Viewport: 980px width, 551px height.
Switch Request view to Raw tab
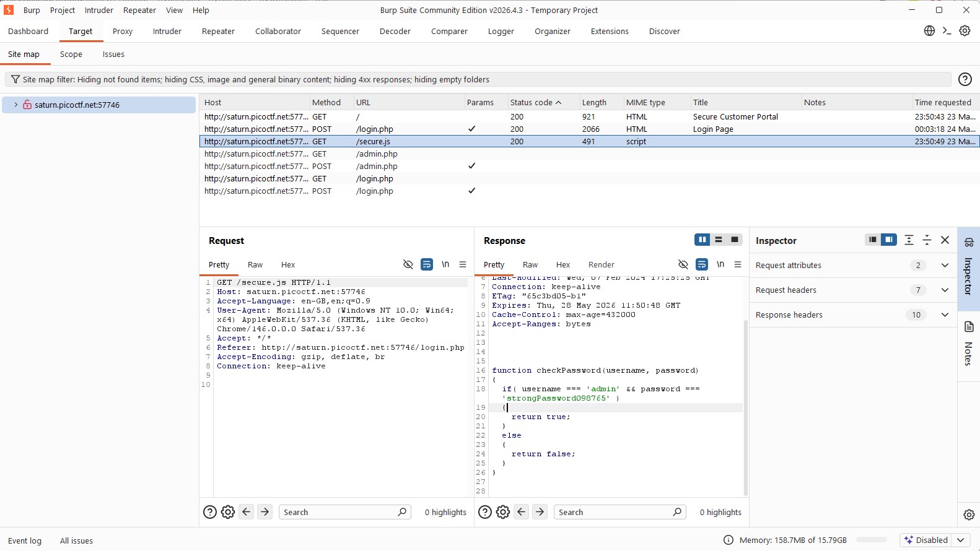click(255, 264)
